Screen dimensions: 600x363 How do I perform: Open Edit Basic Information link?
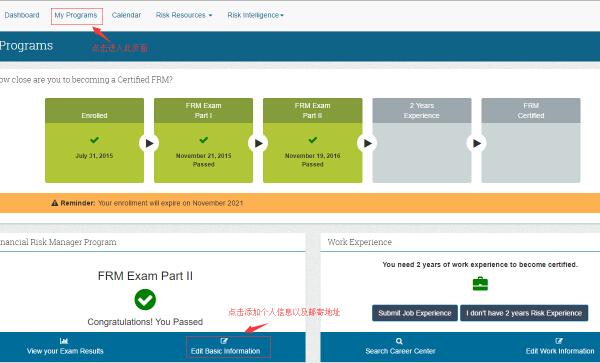click(x=225, y=351)
